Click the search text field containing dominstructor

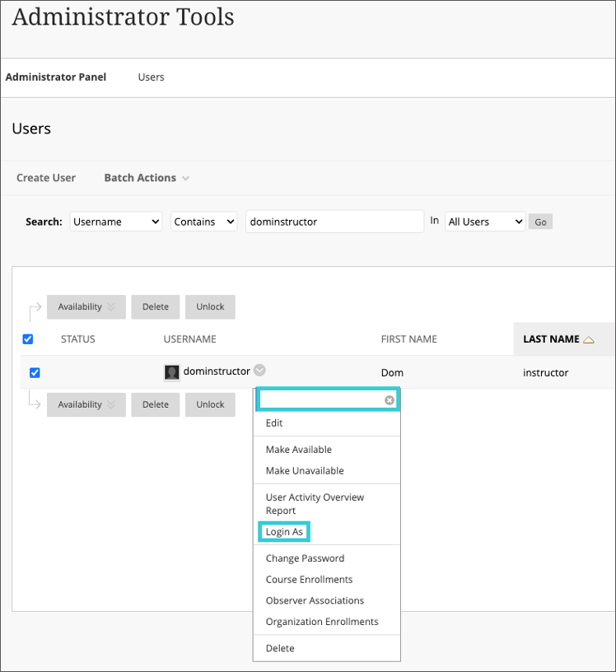[334, 222]
